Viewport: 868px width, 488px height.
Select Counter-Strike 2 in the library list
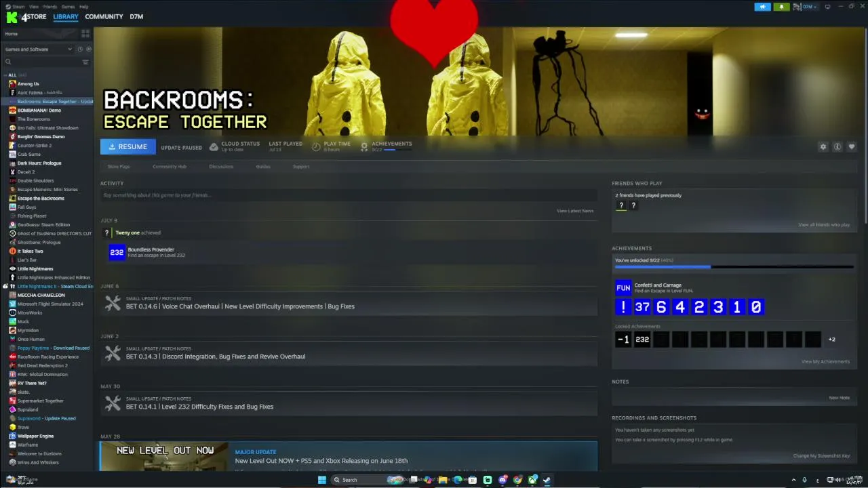[x=35, y=146]
